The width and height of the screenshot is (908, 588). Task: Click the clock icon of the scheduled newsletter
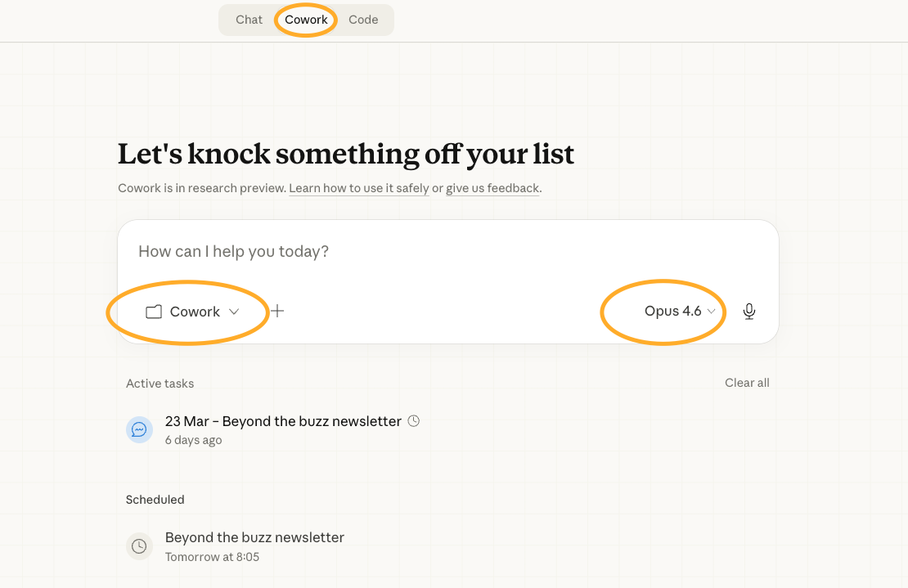point(139,545)
